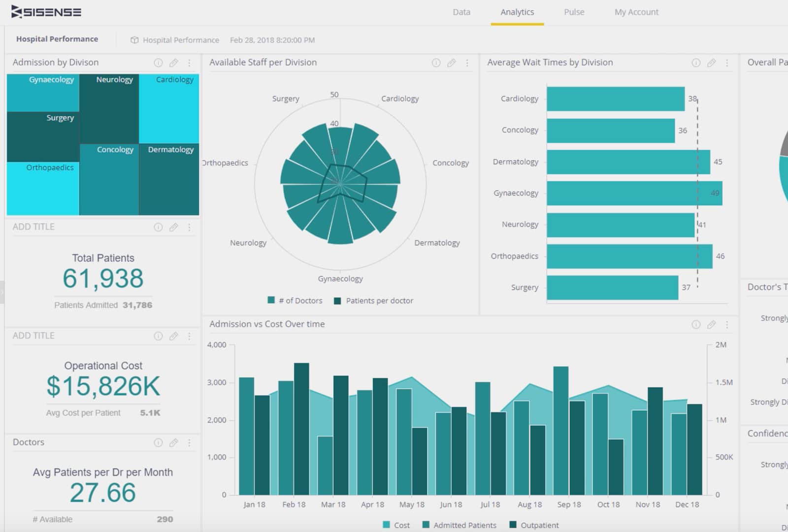
Task: Click the Admitted Patients legend color swatch
Action: 425,525
